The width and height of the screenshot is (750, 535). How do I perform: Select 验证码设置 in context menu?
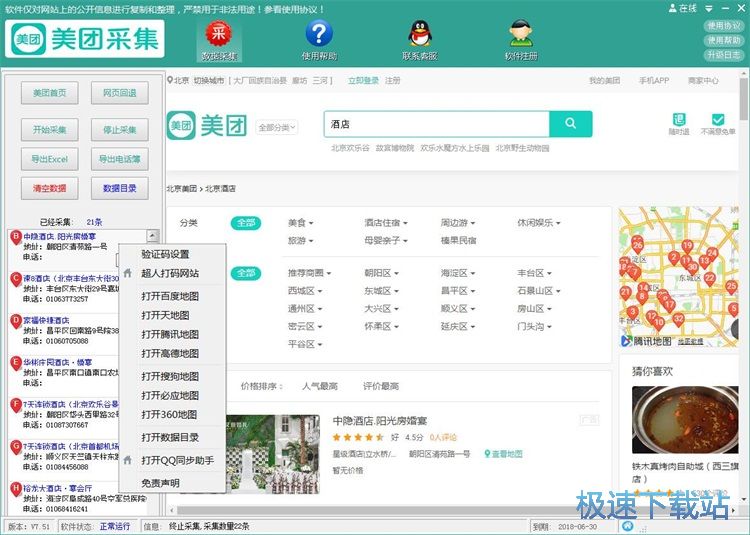[165, 254]
